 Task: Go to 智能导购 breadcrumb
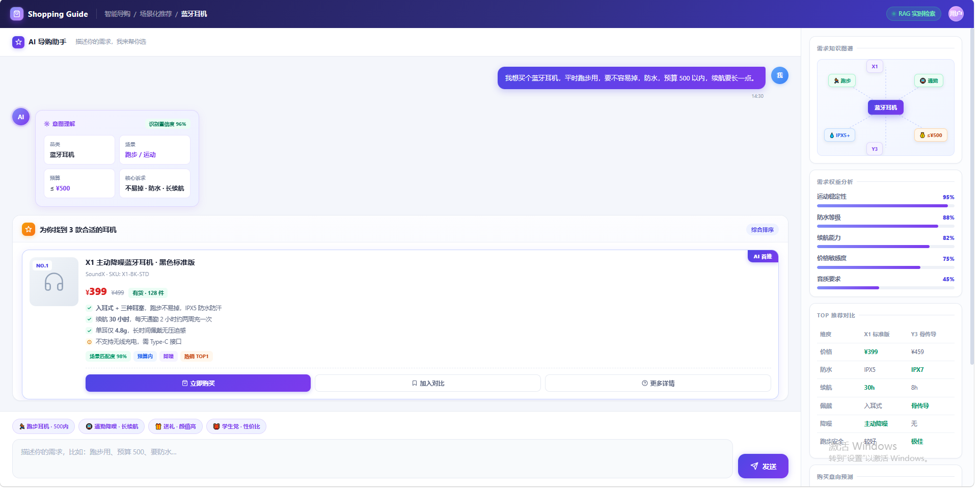(117, 14)
